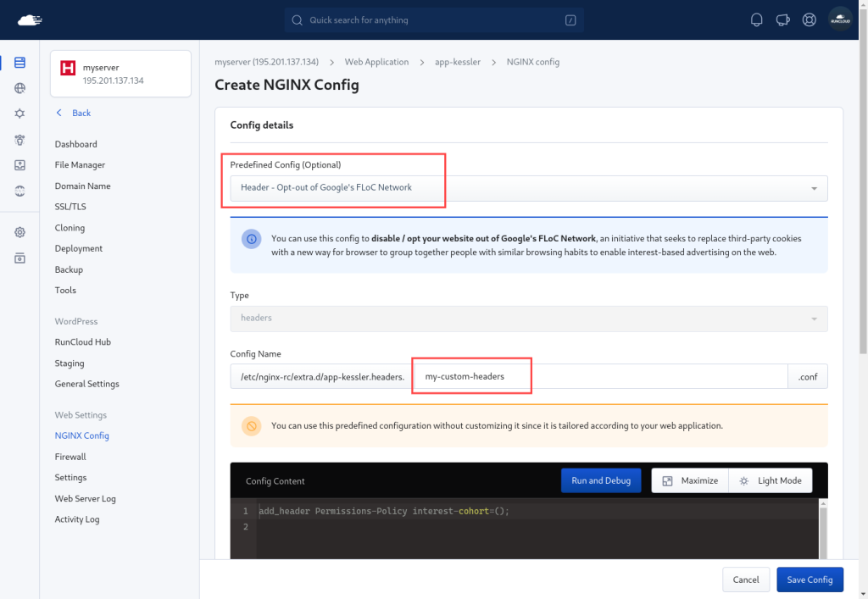This screenshot has width=868, height=599.
Task: Open Firewall in sidebar
Action: tap(70, 457)
